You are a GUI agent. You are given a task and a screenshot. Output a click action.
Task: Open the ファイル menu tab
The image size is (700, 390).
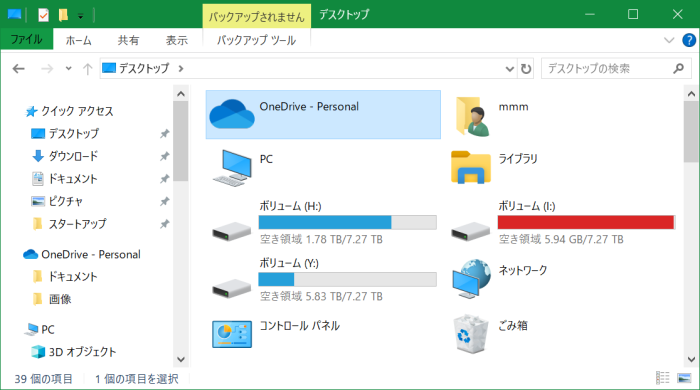(27, 39)
